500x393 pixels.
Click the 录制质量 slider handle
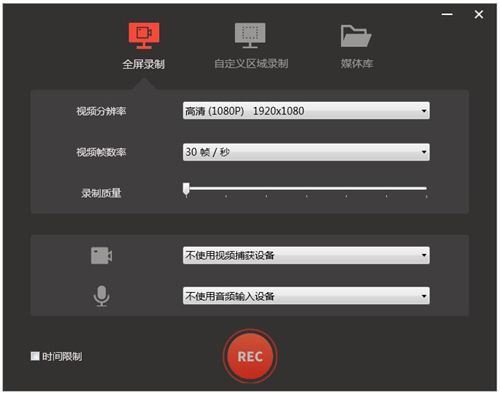pyautogui.click(x=186, y=189)
